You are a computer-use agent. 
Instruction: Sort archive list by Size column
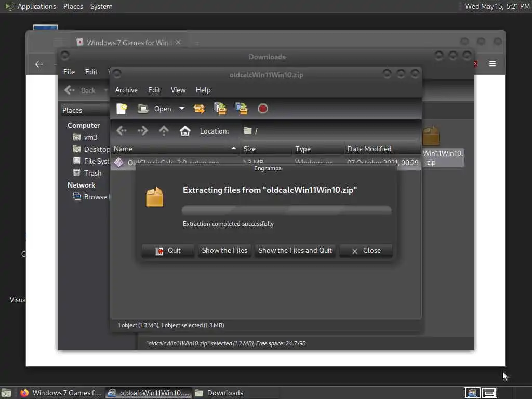(x=266, y=149)
